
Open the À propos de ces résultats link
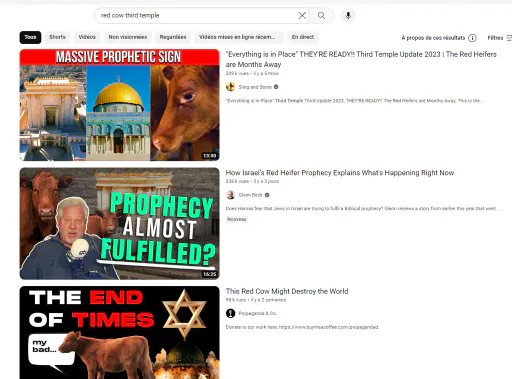click(433, 38)
